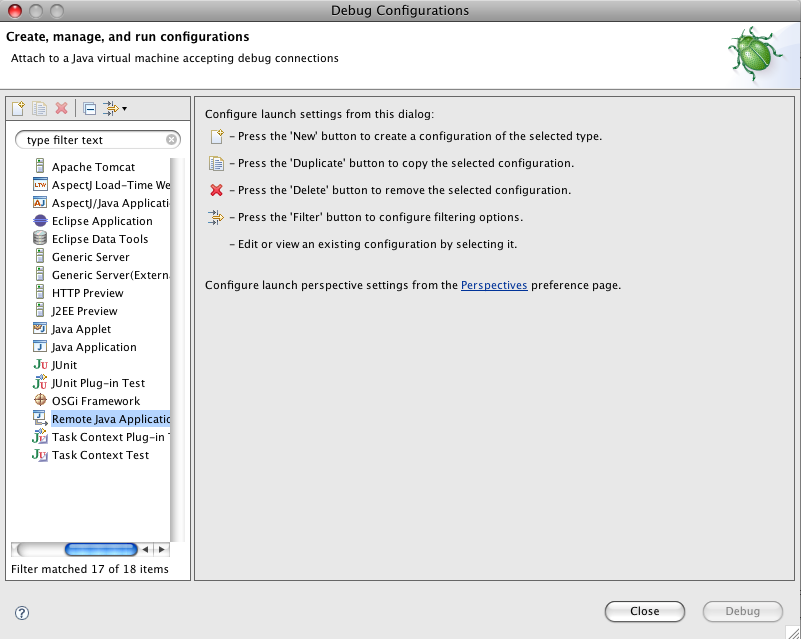
Task: Grab the horizontal scrollbar thumb in the list
Action: 101,550
